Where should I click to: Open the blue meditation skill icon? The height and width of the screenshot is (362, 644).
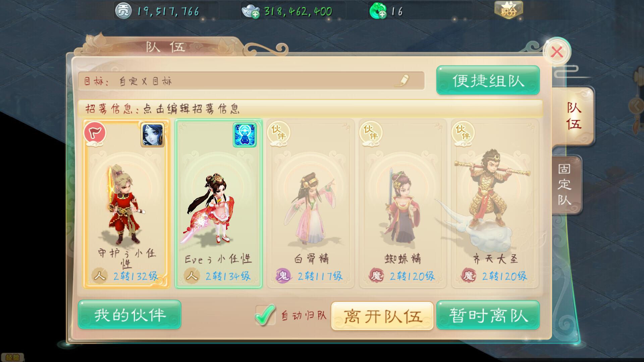click(245, 135)
